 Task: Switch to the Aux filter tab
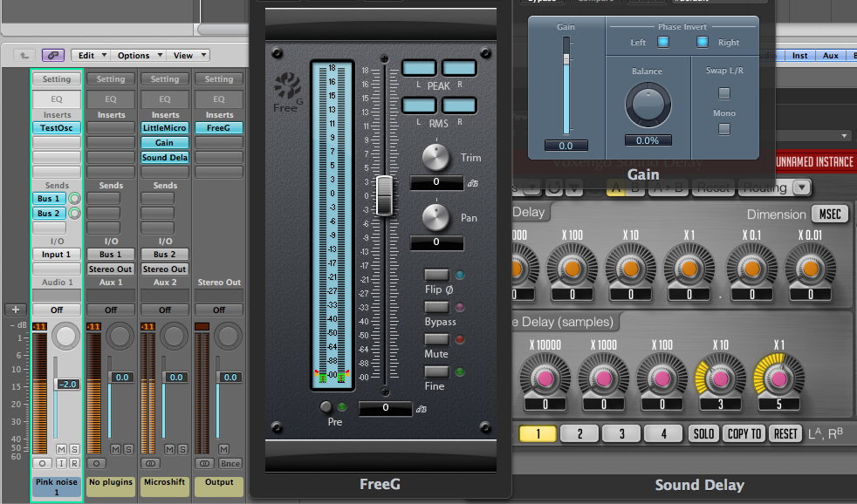(830, 55)
